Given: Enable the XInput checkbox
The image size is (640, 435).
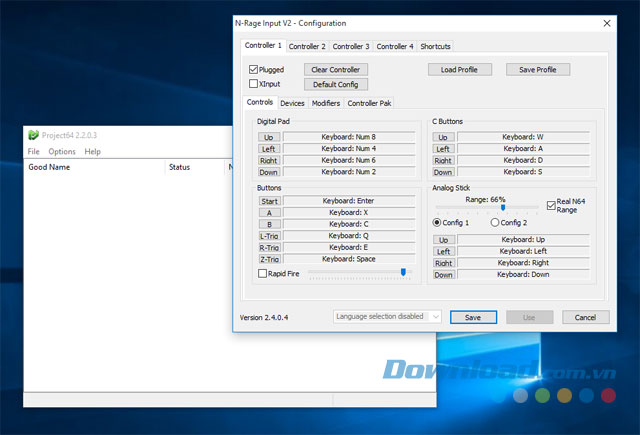Looking at the screenshot, I should 253,84.
